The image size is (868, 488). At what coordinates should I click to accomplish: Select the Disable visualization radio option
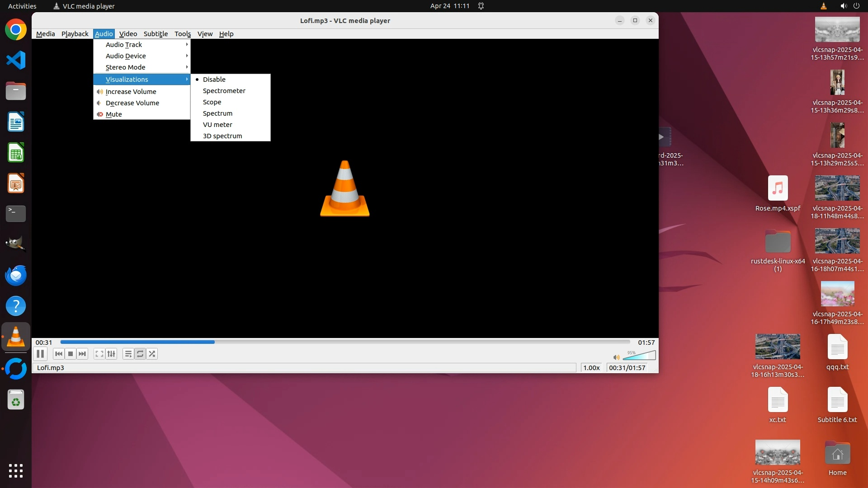(x=214, y=80)
